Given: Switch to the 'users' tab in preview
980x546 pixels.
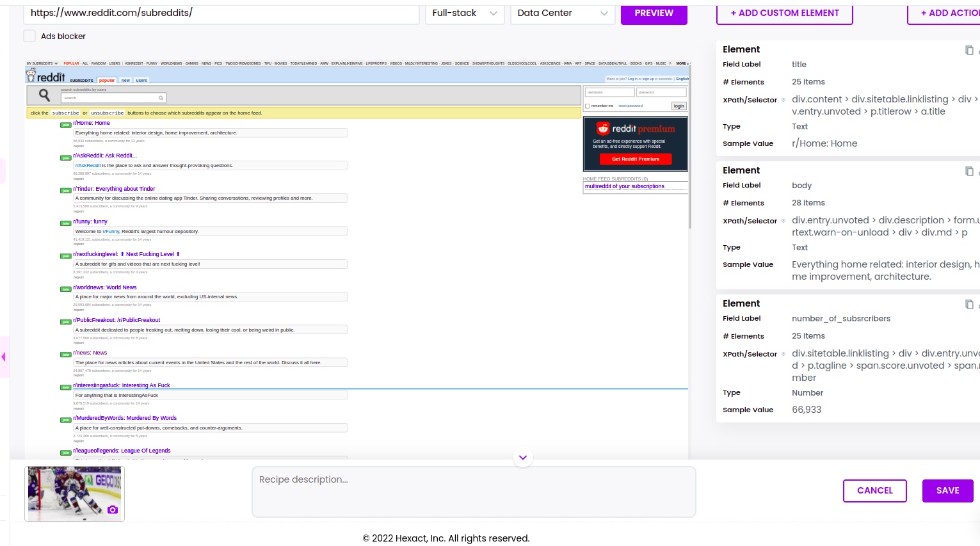Looking at the screenshot, I should point(141,81).
